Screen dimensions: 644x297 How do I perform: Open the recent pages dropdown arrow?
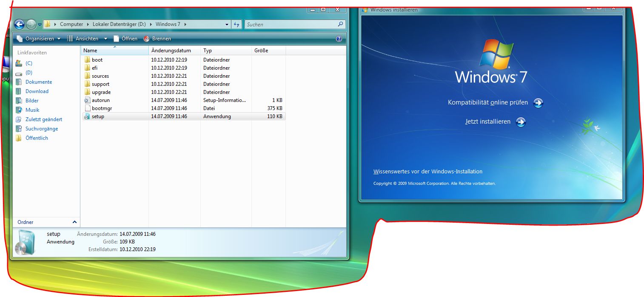tap(40, 25)
